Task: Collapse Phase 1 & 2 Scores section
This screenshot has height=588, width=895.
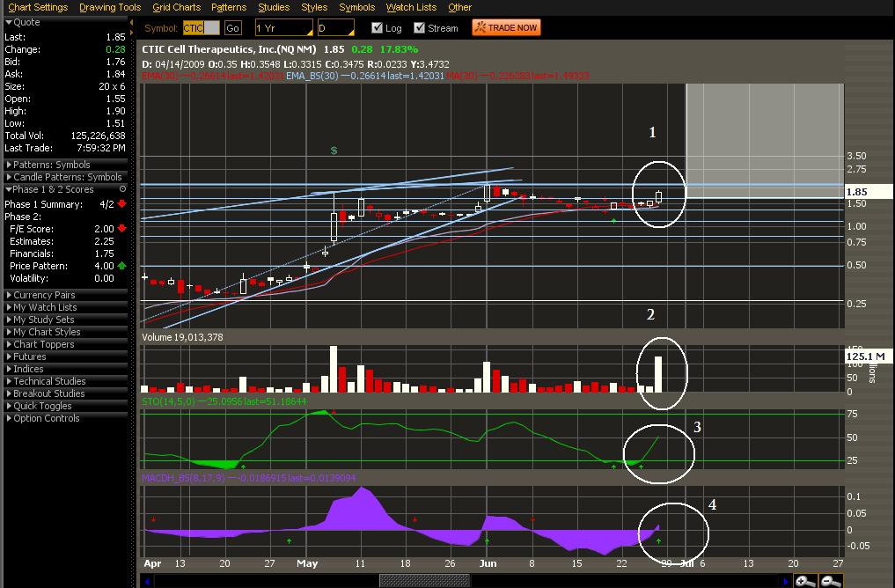Action: coord(66,189)
